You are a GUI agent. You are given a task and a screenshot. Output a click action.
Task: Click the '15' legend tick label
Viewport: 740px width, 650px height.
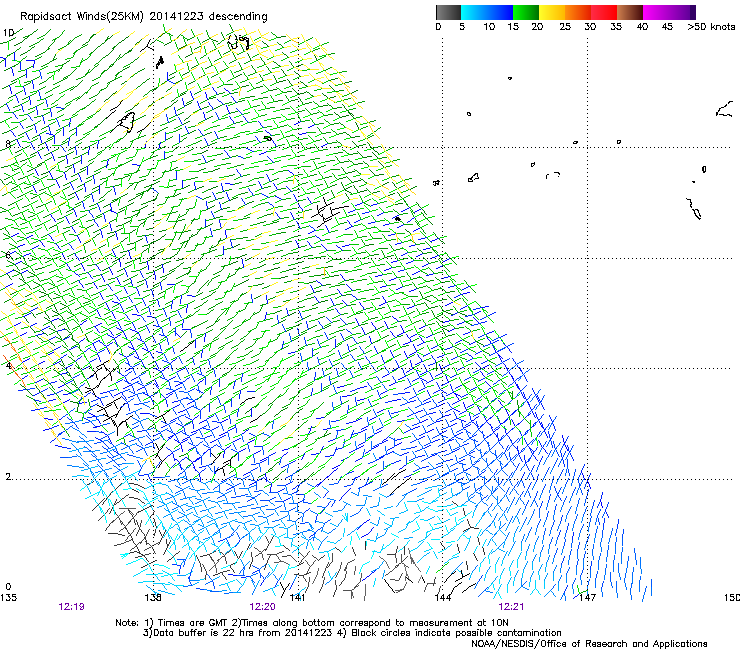(x=513, y=27)
